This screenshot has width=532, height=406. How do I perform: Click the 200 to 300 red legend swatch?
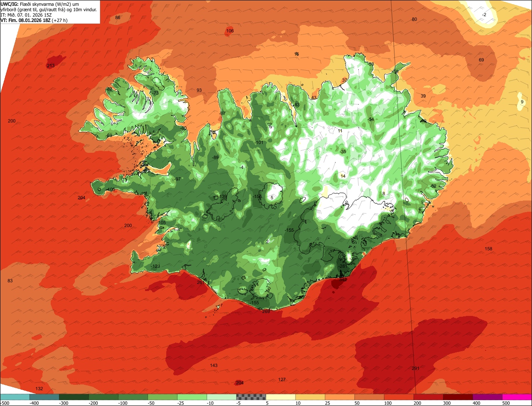428,397
